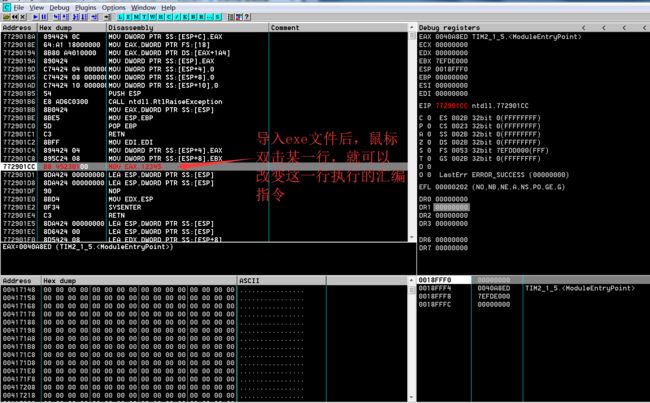The width and height of the screenshot is (650, 403).
Task: Show Threads via T button
Action: click(145, 17)
